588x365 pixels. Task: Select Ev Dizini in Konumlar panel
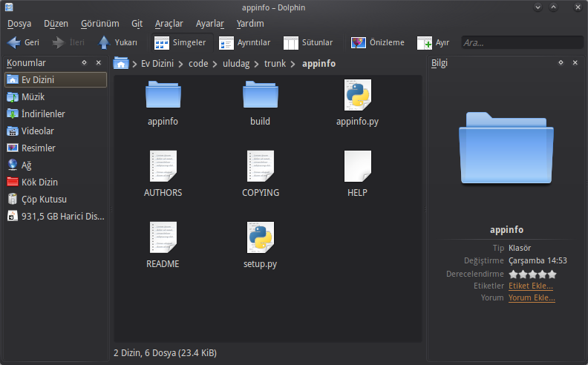[x=56, y=80]
